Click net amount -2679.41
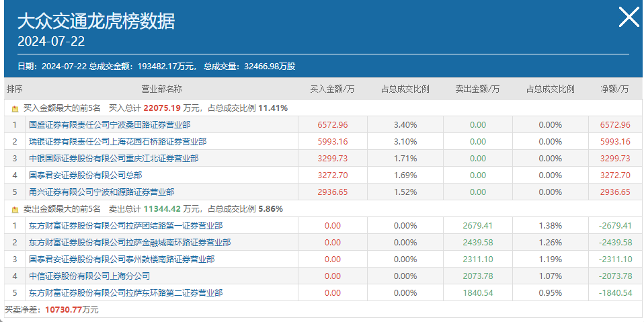This screenshot has height=322, width=644. coord(615,225)
